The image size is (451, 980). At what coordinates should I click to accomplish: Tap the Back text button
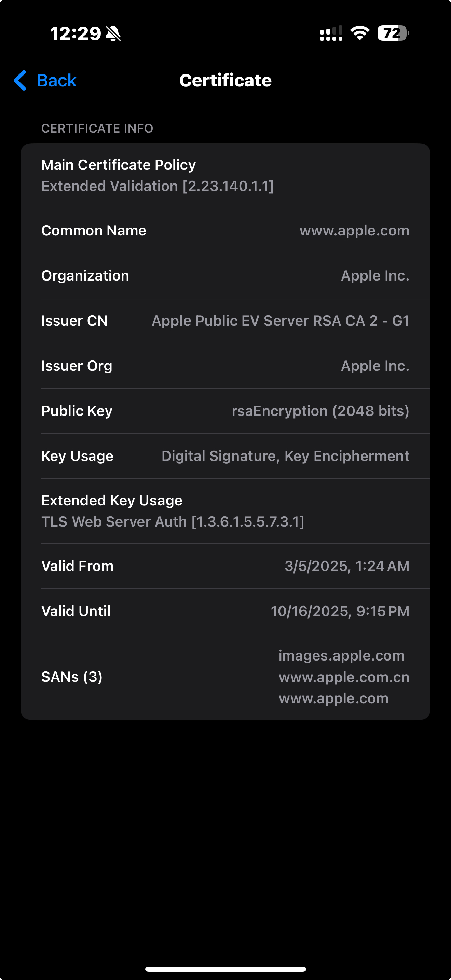57,81
